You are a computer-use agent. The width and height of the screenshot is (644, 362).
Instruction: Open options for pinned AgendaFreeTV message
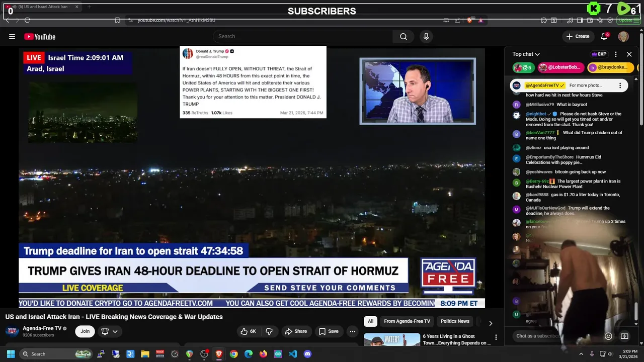(x=620, y=85)
